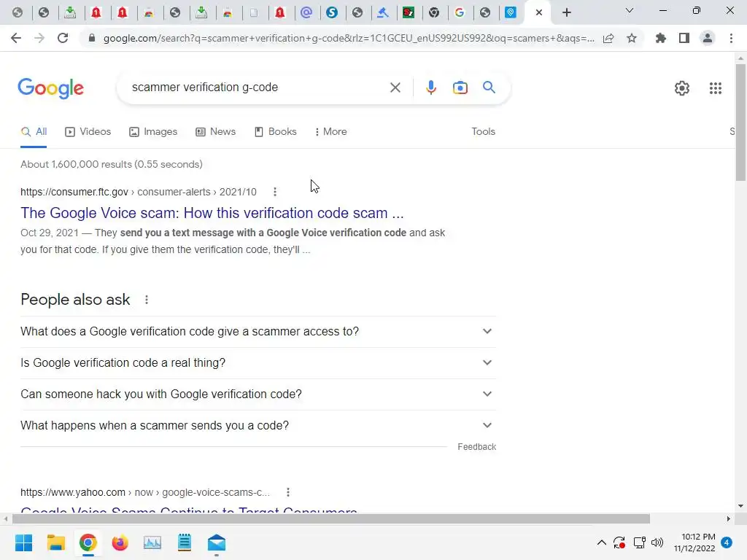Open the Google apps grid
Screen dimensions: 747x560
click(715, 88)
